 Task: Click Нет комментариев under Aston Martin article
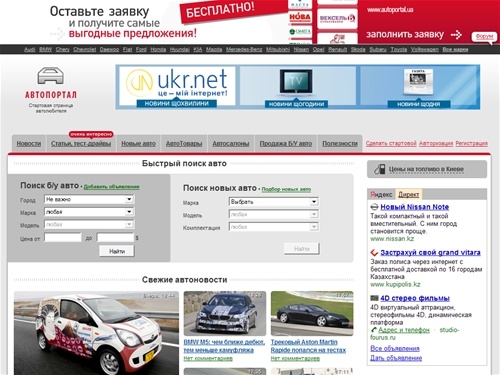[x=295, y=359]
